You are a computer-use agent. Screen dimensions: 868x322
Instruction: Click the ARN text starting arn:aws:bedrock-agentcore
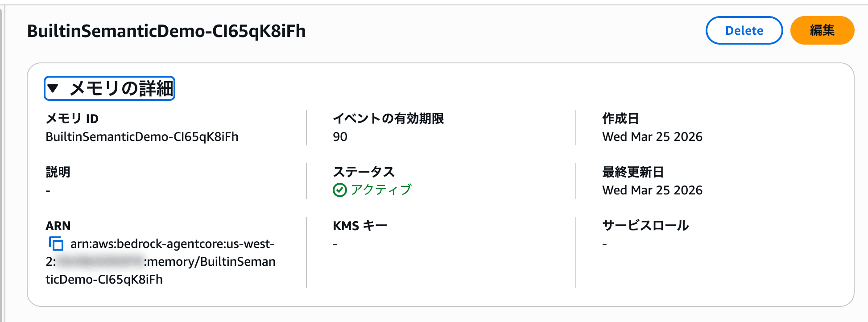pos(172,244)
